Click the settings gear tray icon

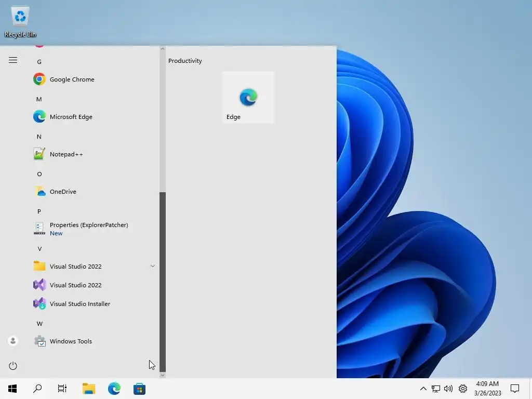[x=463, y=389]
